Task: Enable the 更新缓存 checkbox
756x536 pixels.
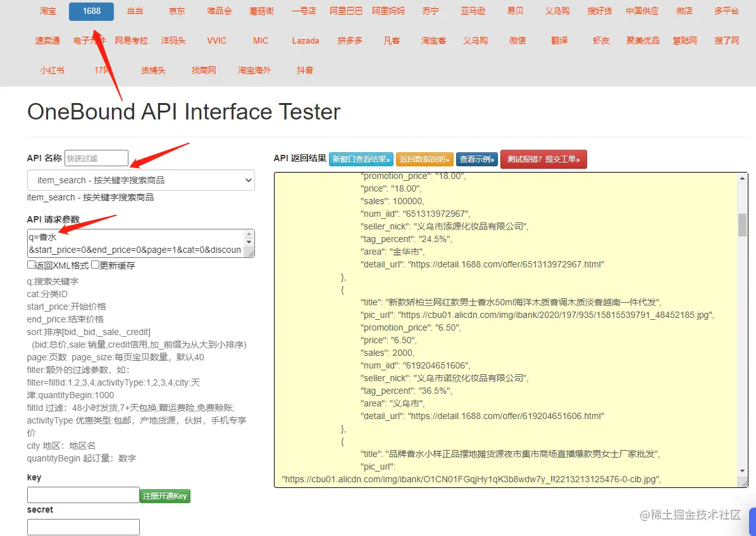Action: [96, 264]
